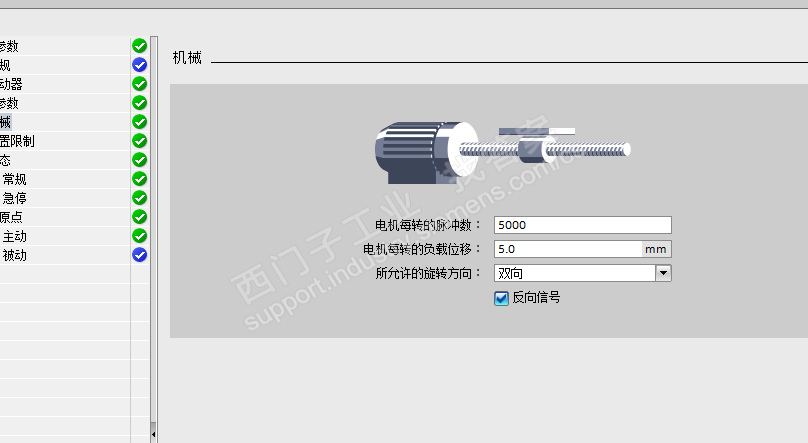This screenshot has width=808, height=443.
Task: Click the 双向 rotation direction combo box
Action: tap(582, 273)
